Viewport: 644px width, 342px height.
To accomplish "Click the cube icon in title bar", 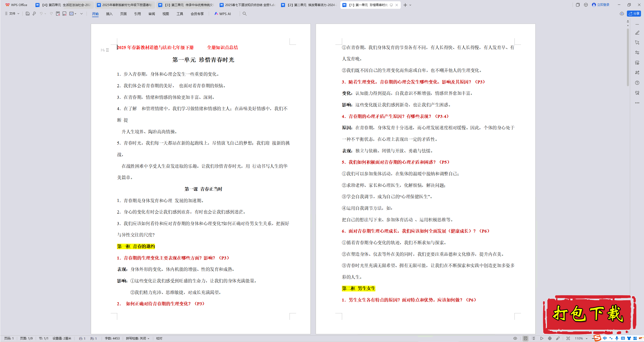I will tap(586, 5).
